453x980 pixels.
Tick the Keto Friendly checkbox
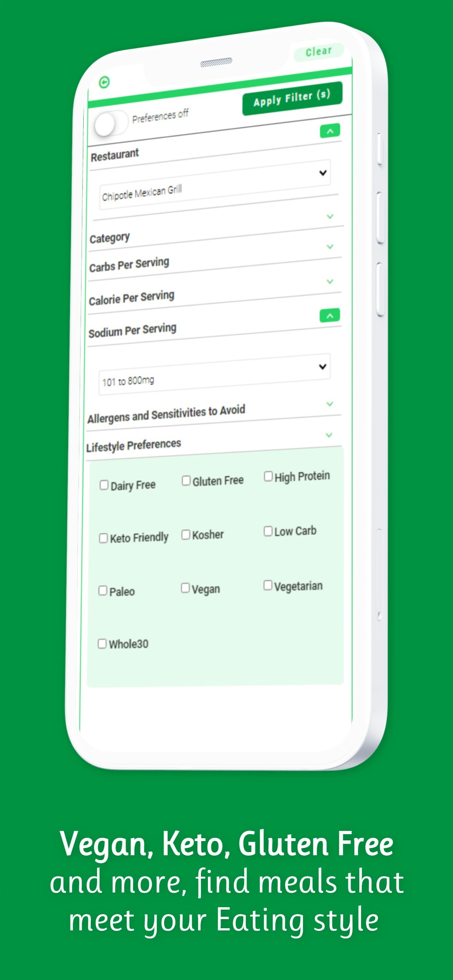pyautogui.click(x=103, y=538)
